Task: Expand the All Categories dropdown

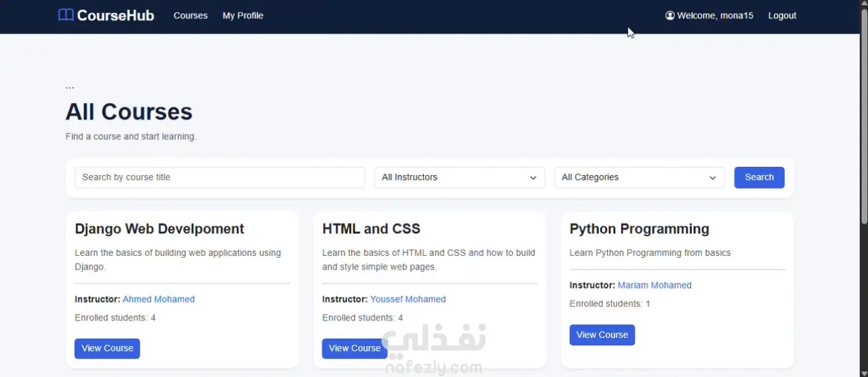Action: click(639, 177)
